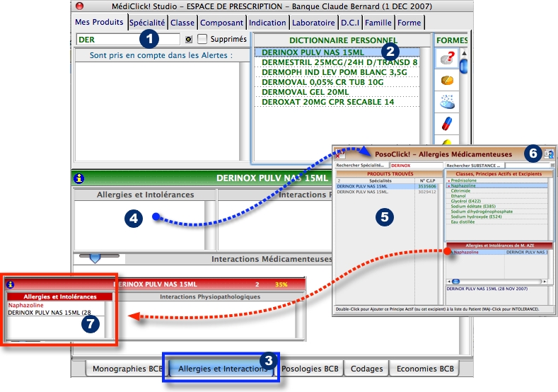Select Naphazoline in Classes, Principes Actifs list
The height and width of the screenshot is (392, 558).
click(x=496, y=185)
